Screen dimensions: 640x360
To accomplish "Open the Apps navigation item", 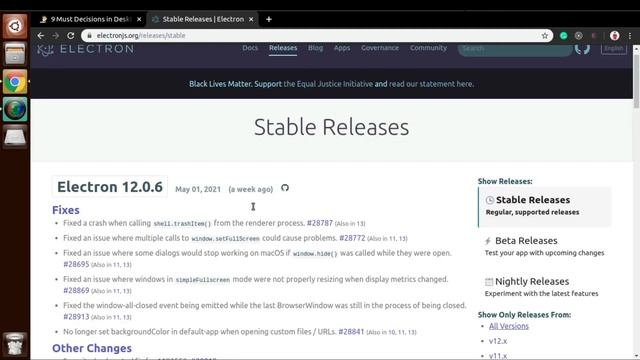I will [342, 48].
